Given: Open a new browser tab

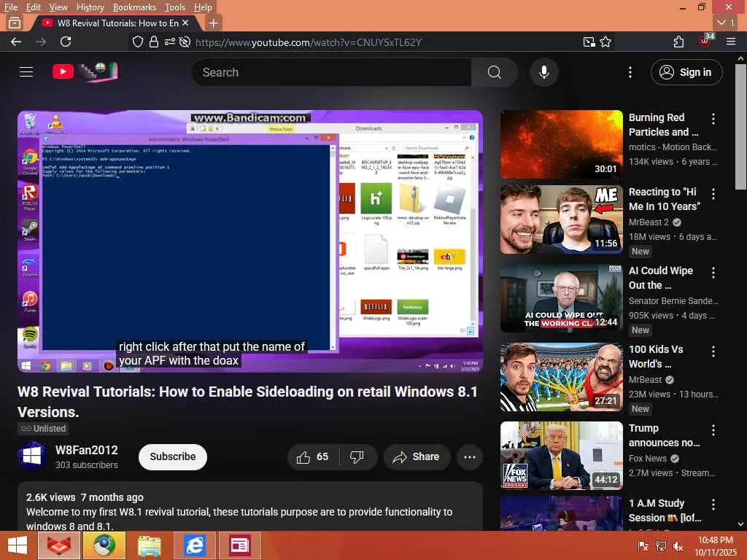Looking at the screenshot, I should pos(214,23).
